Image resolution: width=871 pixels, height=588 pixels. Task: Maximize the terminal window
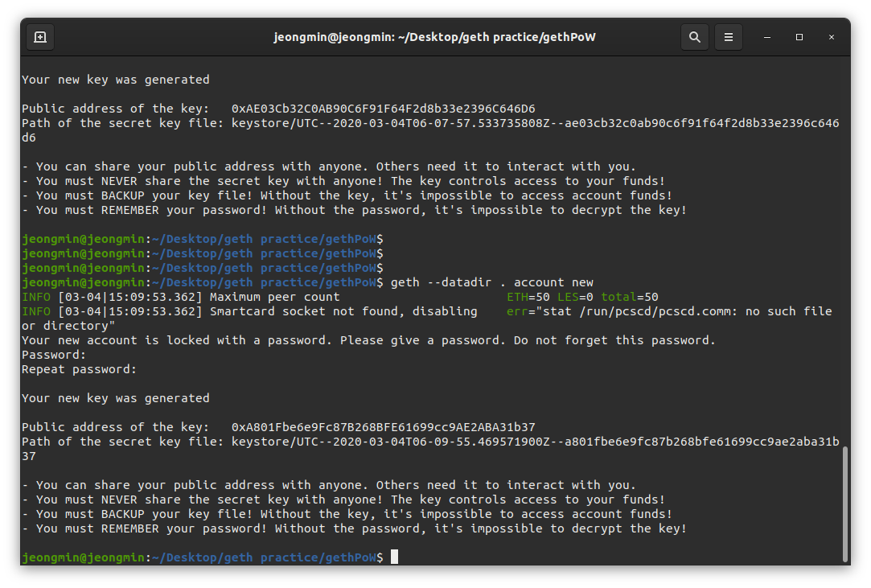[799, 37]
